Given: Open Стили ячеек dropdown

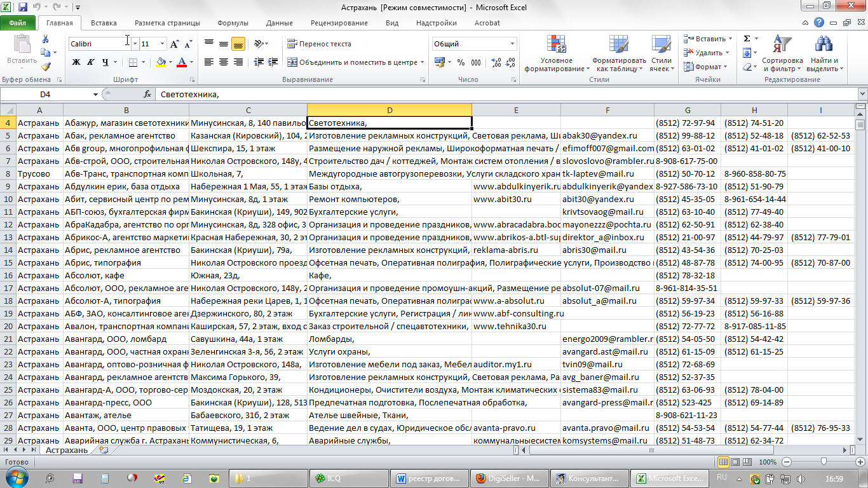Looking at the screenshot, I should pos(661,54).
